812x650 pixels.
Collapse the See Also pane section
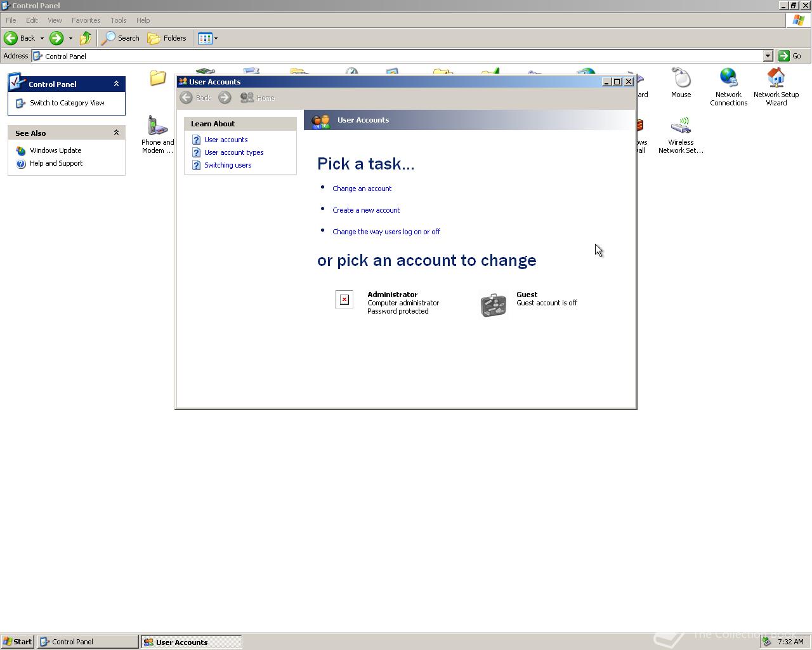click(x=116, y=133)
